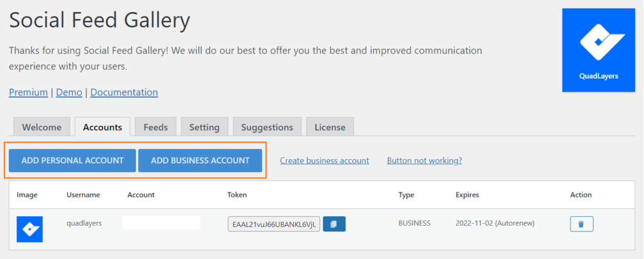Image resolution: width=644 pixels, height=259 pixels.
Task: Focus the Token text field
Action: pos(274,224)
